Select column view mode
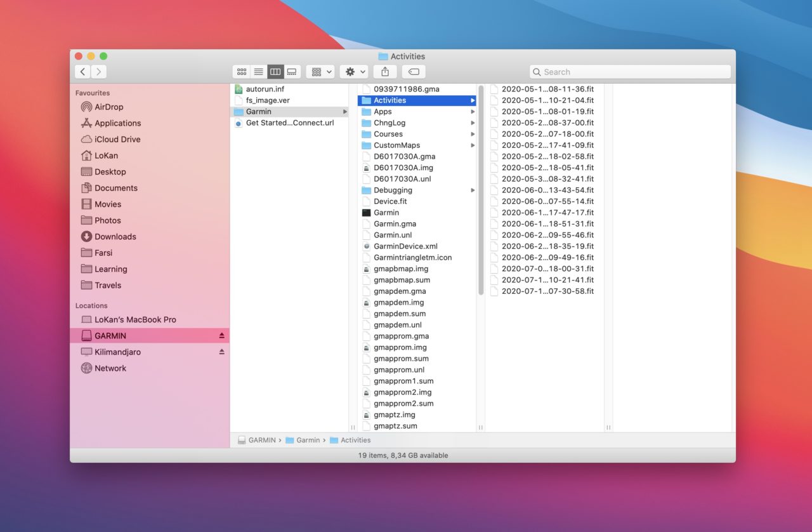 275,72
